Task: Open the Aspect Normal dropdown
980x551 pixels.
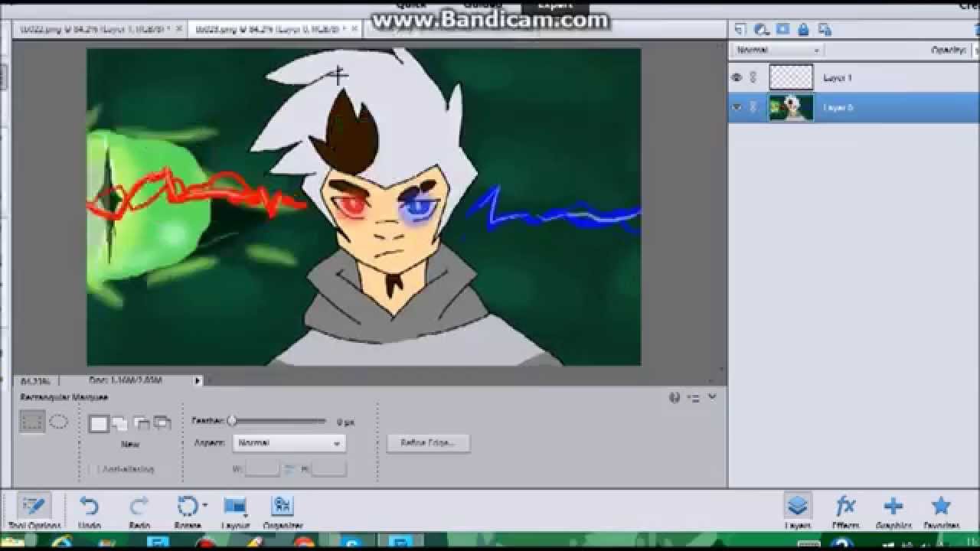Action: (289, 443)
